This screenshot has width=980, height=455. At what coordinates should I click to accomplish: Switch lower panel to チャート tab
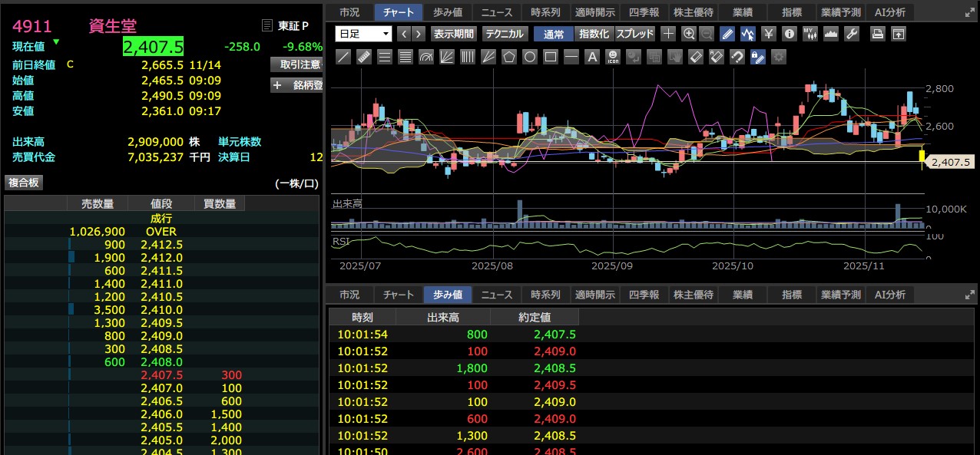coord(399,295)
